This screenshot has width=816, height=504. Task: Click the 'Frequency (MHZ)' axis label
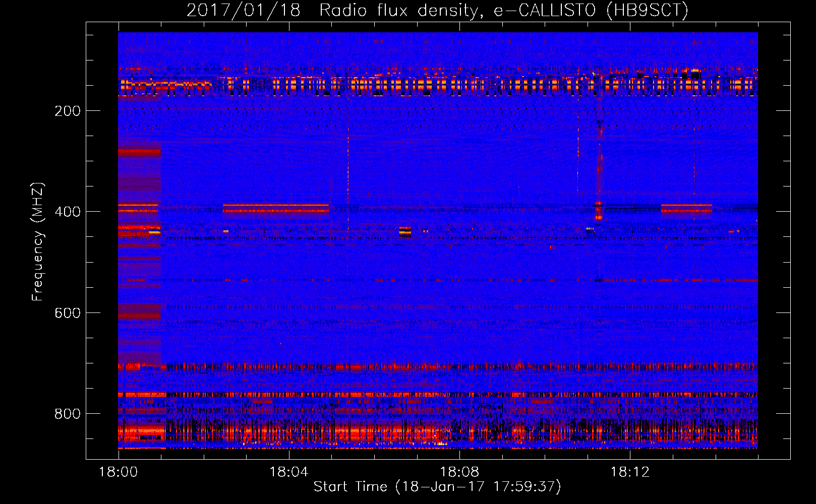click(37, 242)
